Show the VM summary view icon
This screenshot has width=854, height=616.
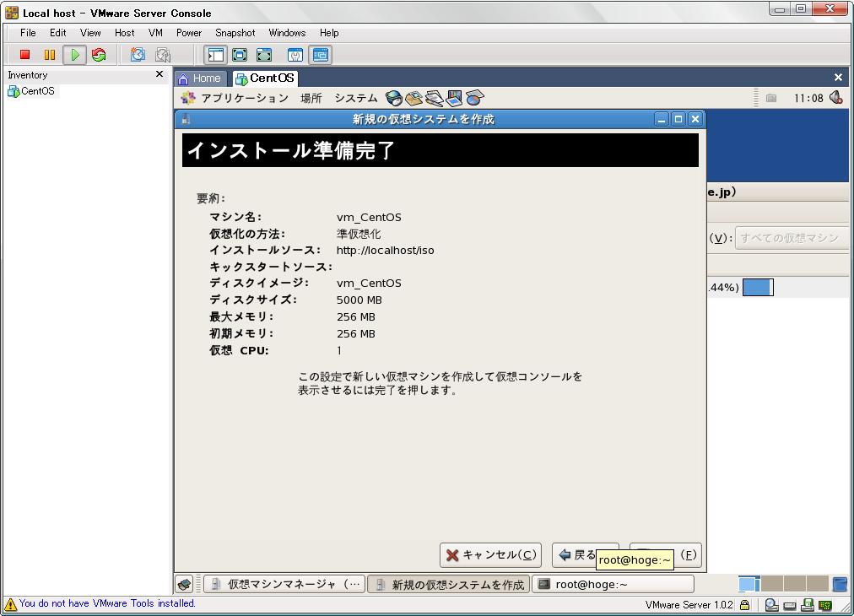pos(295,55)
